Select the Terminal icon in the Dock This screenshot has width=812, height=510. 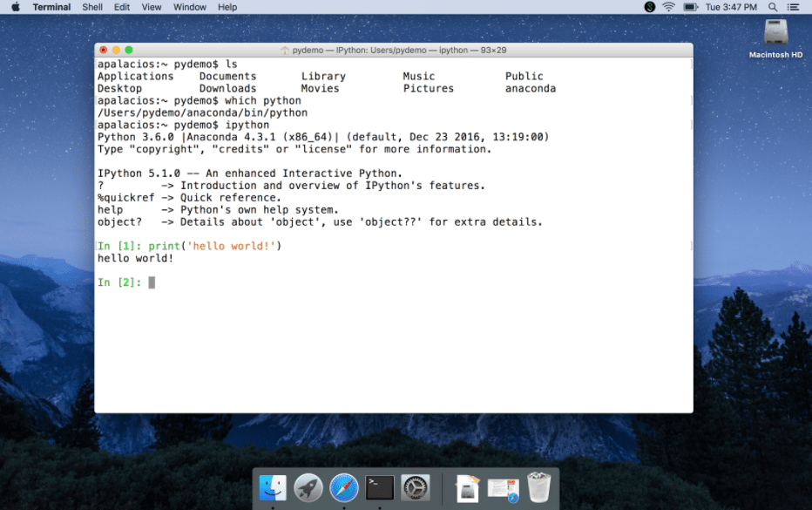379,487
